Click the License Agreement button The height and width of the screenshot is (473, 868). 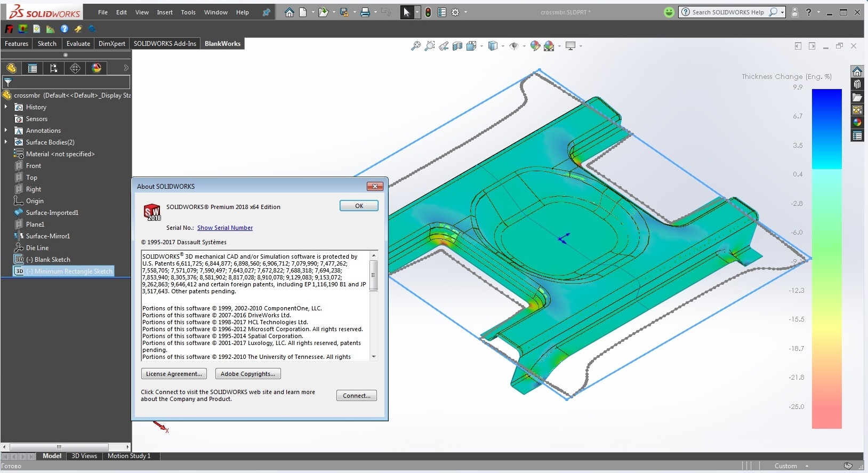(x=174, y=374)
